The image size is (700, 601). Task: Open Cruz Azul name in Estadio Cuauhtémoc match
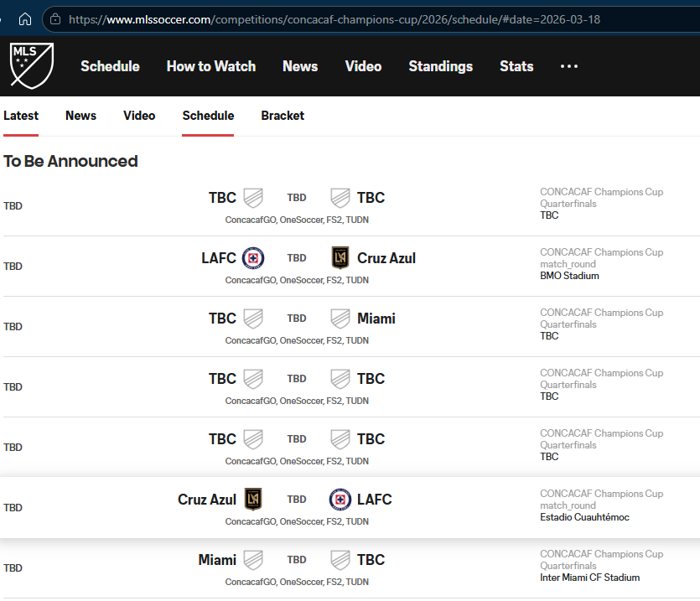pos(207,500)
